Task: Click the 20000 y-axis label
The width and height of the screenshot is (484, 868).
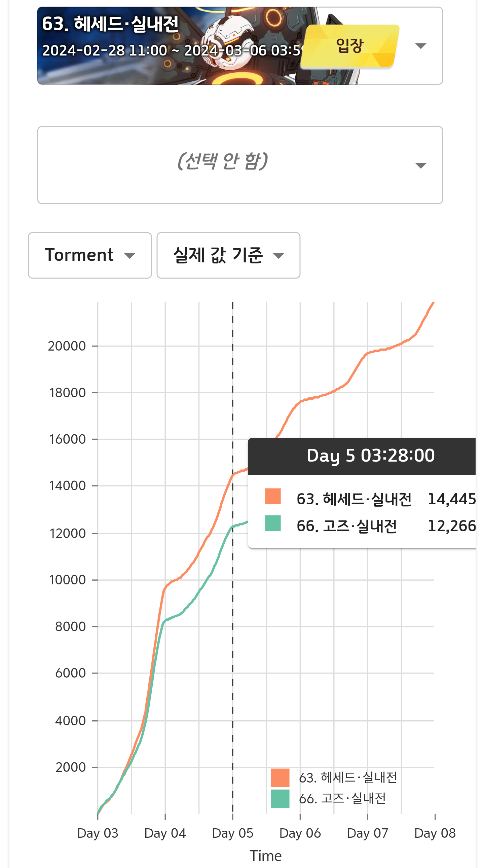Action: pyautogui.click(x=67, y=346)
